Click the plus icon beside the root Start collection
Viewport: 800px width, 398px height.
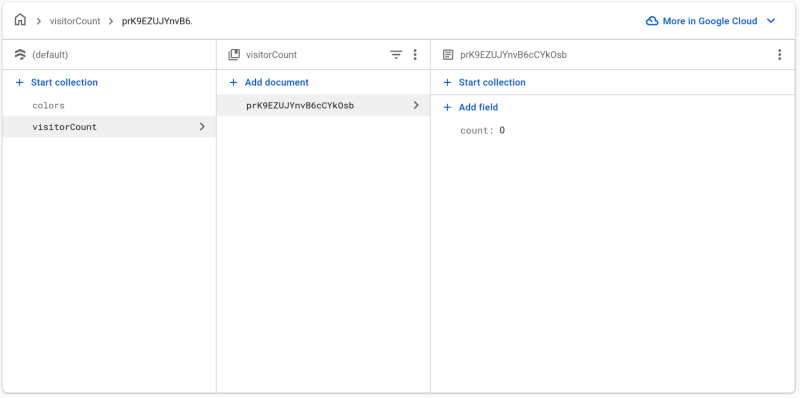(x=19, y=82)
